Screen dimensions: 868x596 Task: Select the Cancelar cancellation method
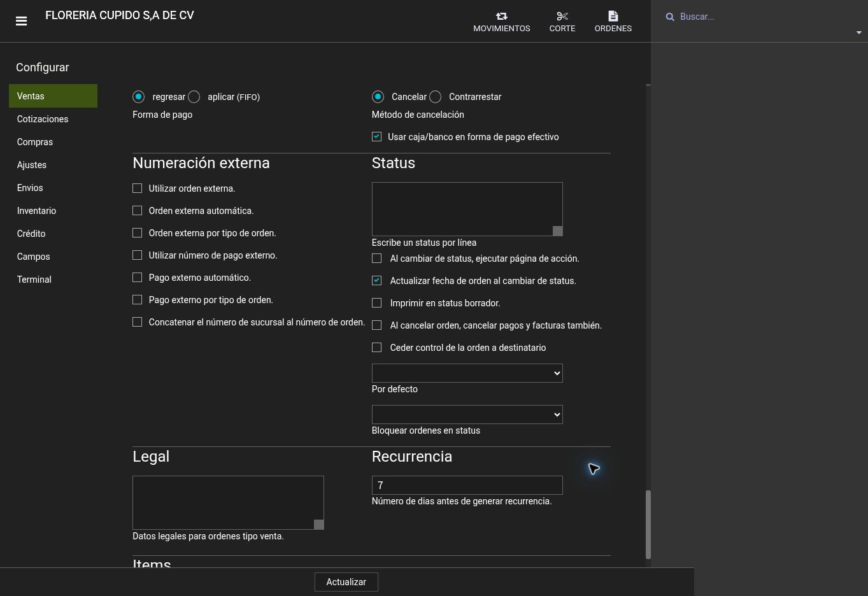pos(378,97)
